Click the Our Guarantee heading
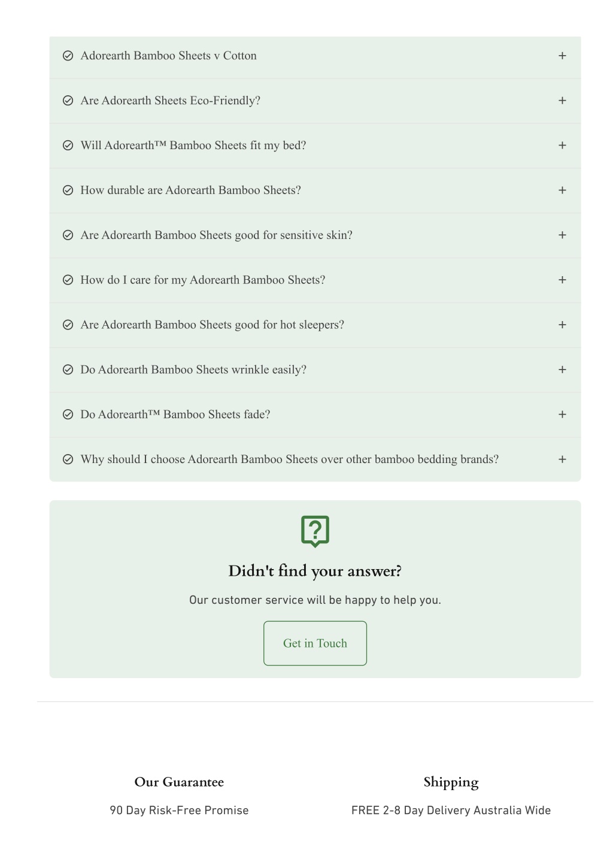 179,782
